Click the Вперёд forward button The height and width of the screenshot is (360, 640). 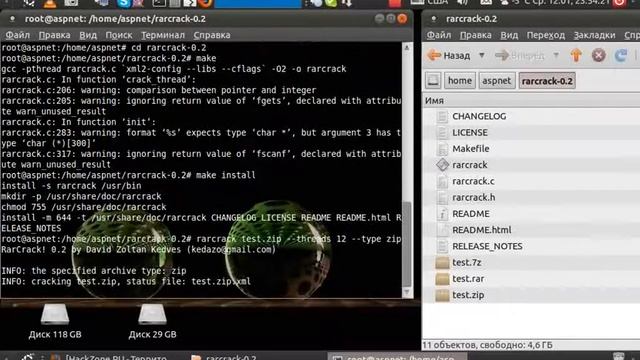520,56
